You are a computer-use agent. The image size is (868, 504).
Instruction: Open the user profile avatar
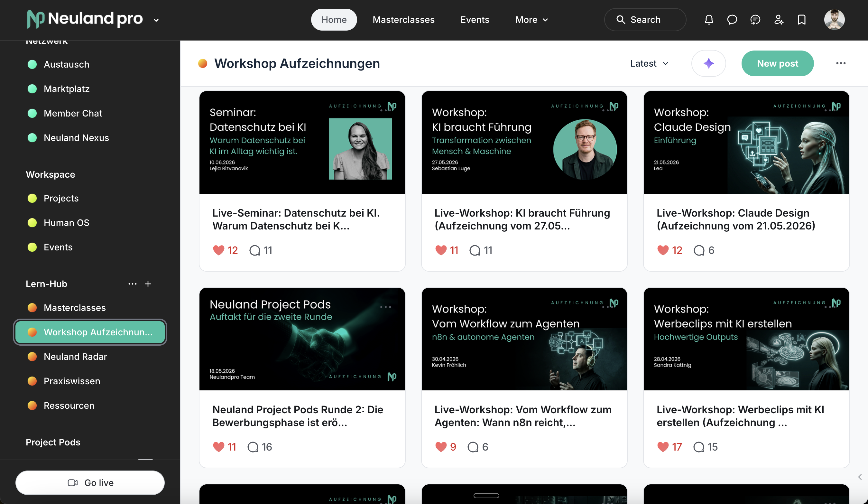pos(834,20)
